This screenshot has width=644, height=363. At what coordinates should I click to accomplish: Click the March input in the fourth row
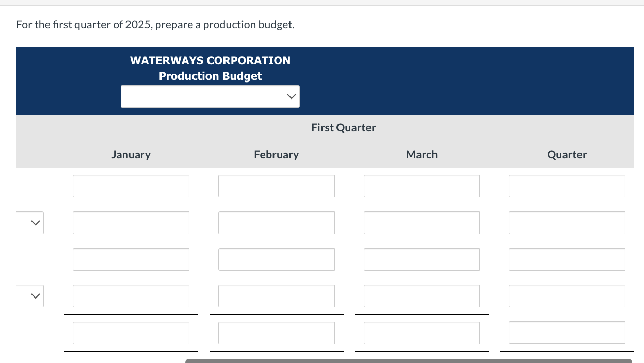(422, 296)
